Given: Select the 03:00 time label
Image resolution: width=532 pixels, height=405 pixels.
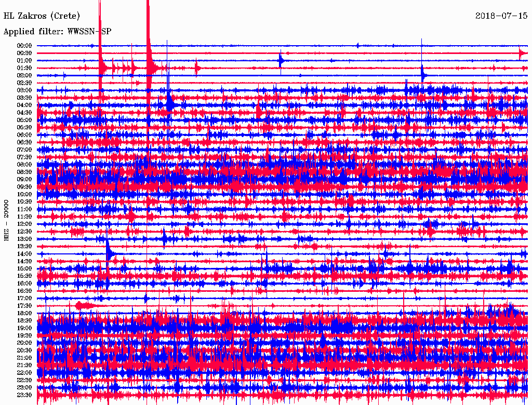Looking at the screenshot, I should coord(24,90).
